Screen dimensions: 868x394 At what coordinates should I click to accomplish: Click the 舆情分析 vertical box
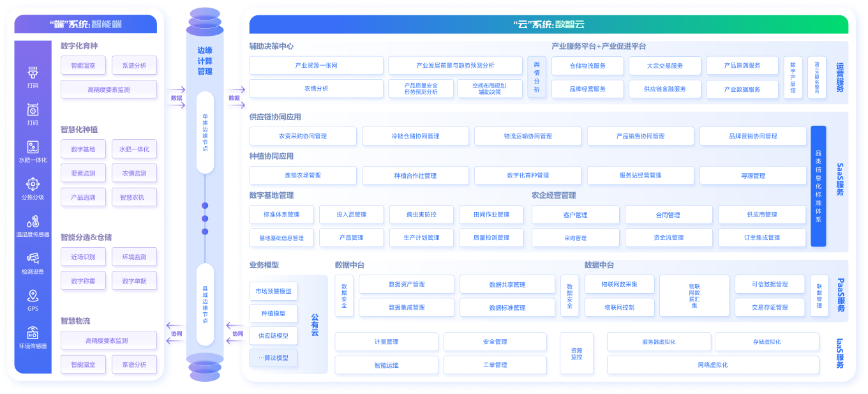click(536, 77)
